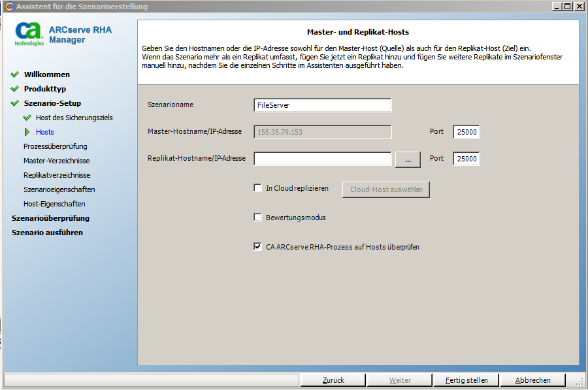588x390 pixels.
Task: Go to the Szenarioüberprüfung step
Action: point(50,218)
